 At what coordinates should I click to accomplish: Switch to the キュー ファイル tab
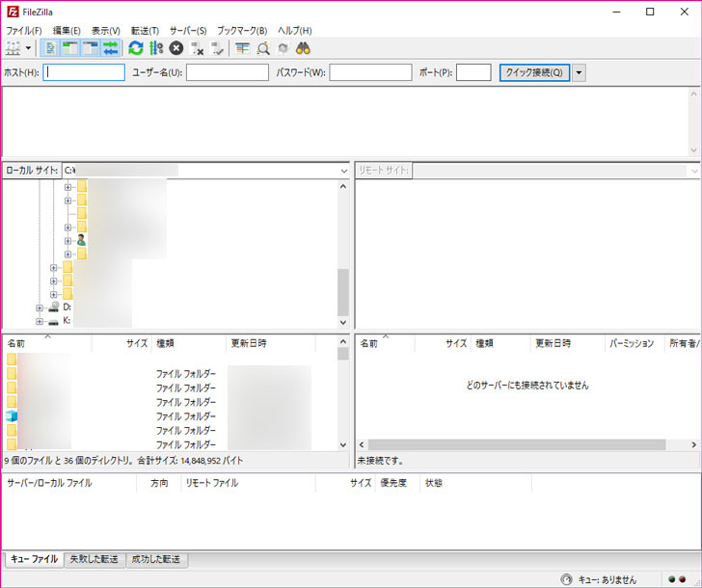(34, 559)
